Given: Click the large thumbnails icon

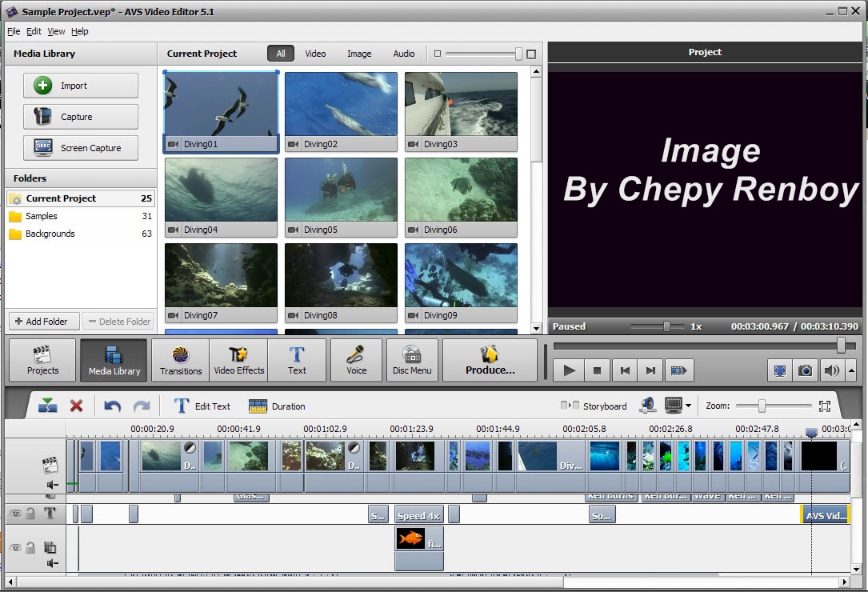Looking at the screenshot, I should coord(531,54).
